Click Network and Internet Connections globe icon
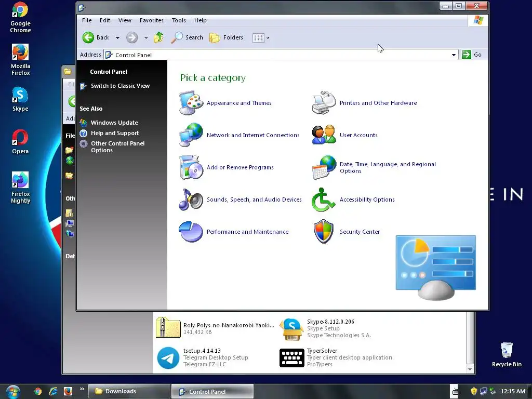The height and width of the screenshot is (399, 532). [x=191, y=135]
